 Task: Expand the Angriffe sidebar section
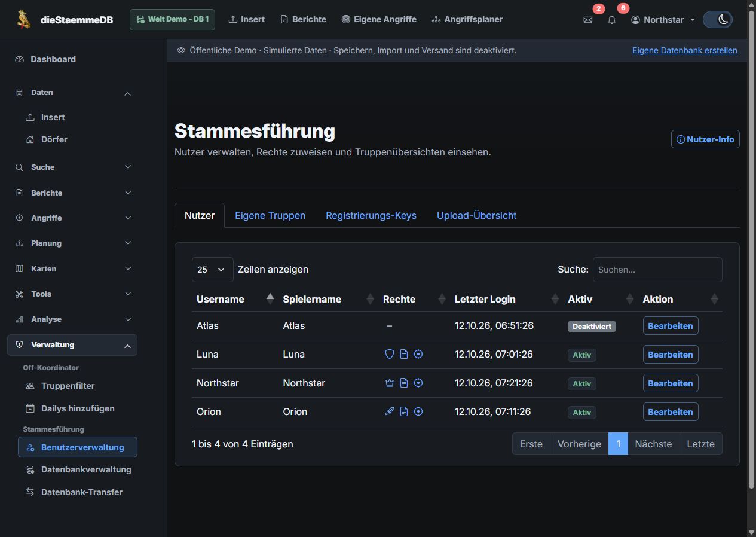(x=72, y=218)
